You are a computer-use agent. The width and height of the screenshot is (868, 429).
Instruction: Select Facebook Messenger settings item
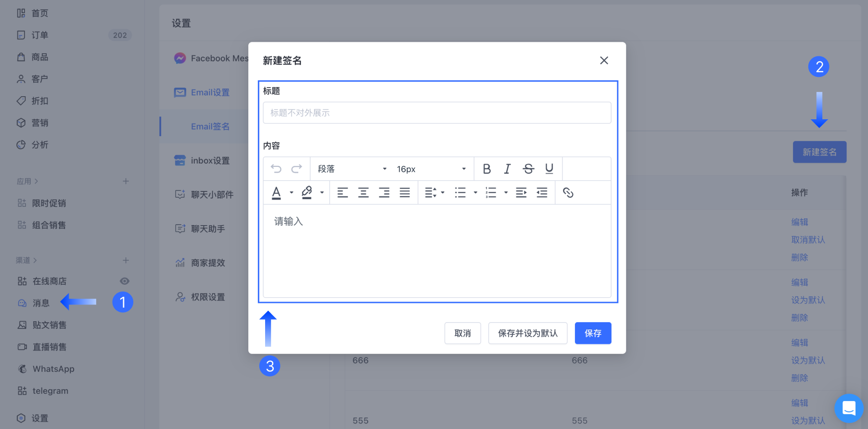[x=212, y=58]
